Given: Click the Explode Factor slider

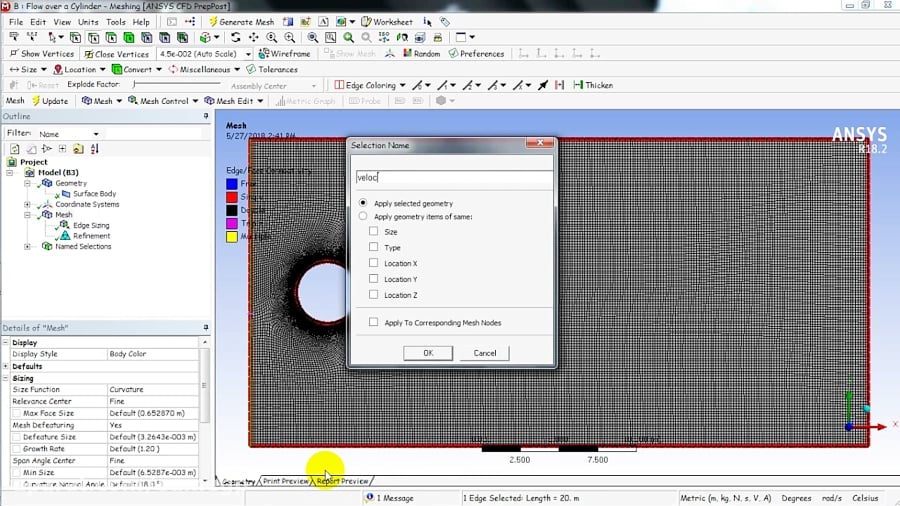Looking at the screenshot, I should click(176, 84).
